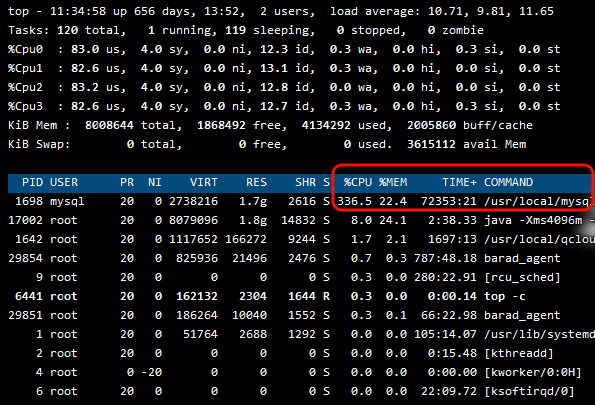The height and width of the screenshot is (405, 595).
Task: Click the 24.1 memory percentage
Action: pyautogui.click(x=393, y=220)
